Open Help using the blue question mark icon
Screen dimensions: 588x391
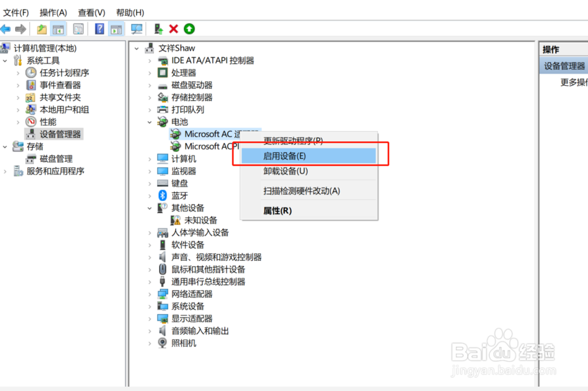[100, 28]
